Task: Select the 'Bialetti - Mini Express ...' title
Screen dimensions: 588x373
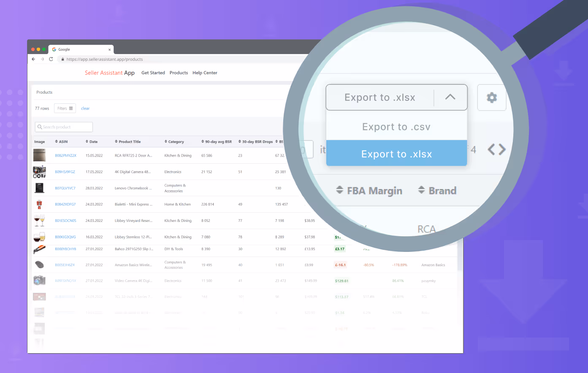Action: (x=133, y=204)
